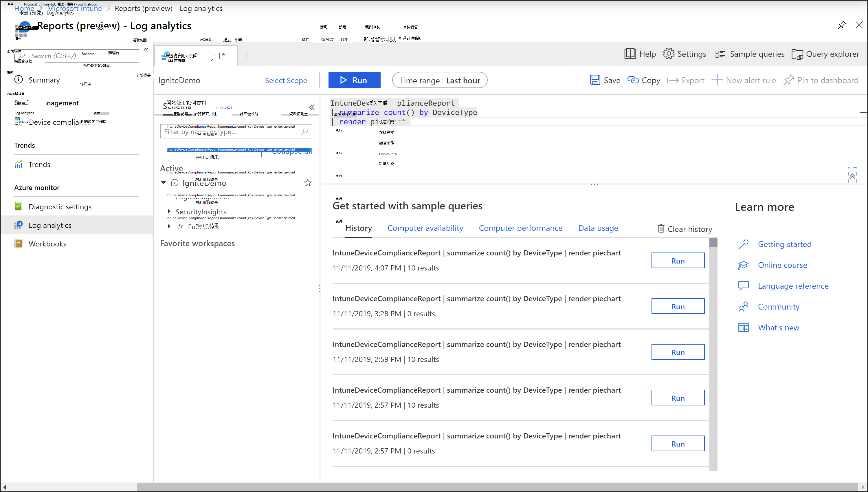The height and width of the screenshot is (492, 868).
Task: Select the Computer availability tab
Action: tap(425, 228)
